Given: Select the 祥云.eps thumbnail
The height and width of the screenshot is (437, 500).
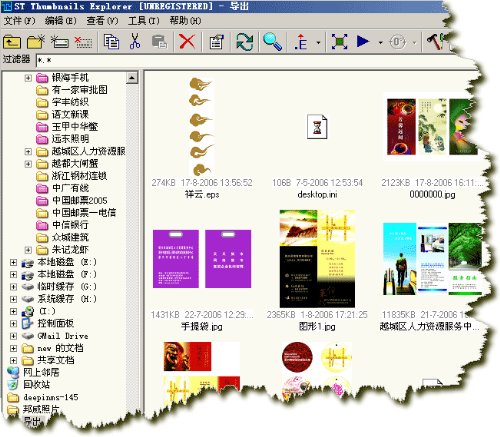Looking at the screenshot, I should tap(201, 127).
